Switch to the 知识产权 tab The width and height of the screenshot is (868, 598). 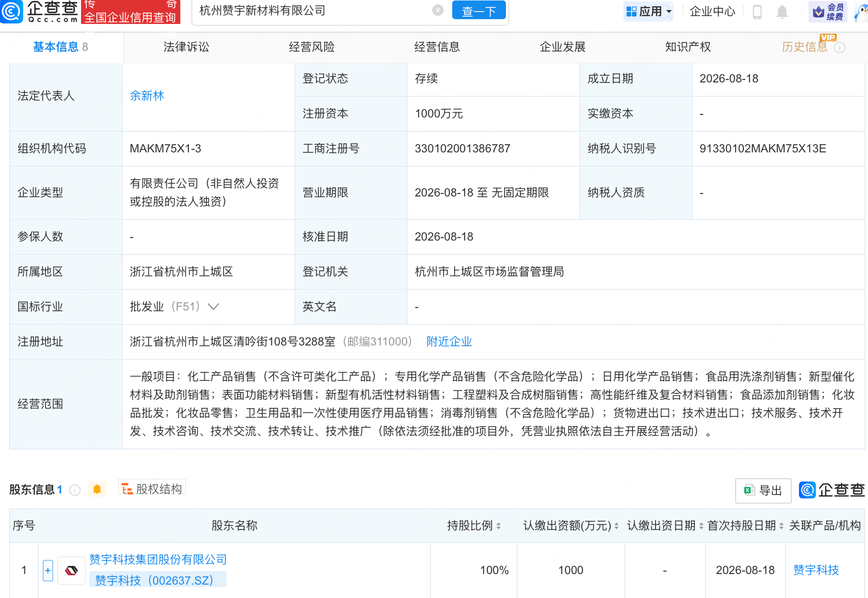pos(688,47)
